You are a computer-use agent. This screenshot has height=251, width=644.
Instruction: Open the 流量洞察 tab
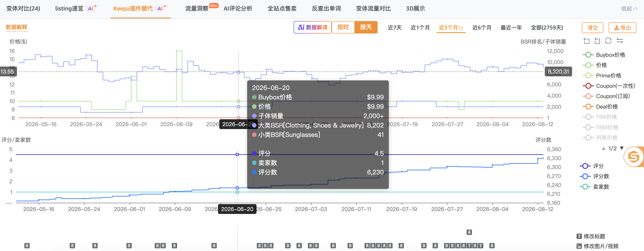197,8
